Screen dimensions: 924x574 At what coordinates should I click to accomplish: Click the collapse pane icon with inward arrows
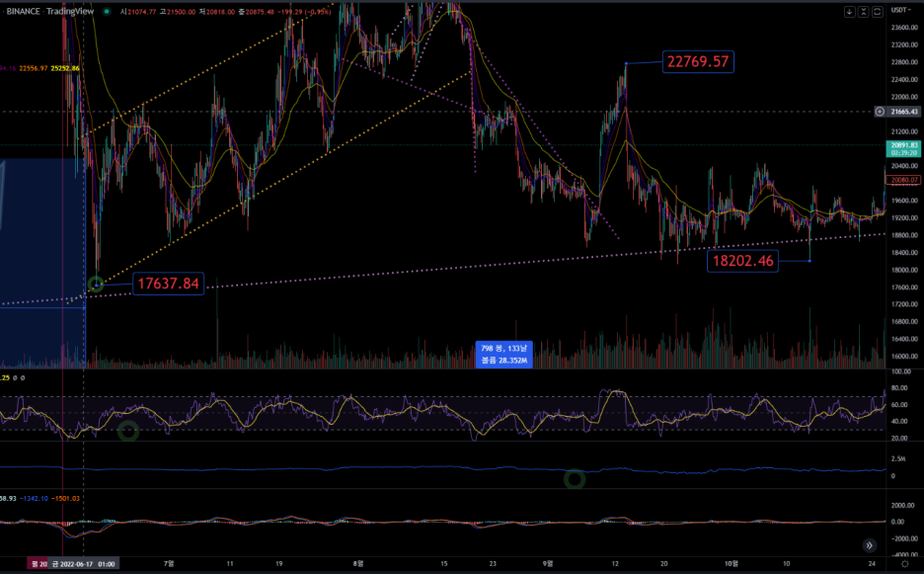pos(864,11)
